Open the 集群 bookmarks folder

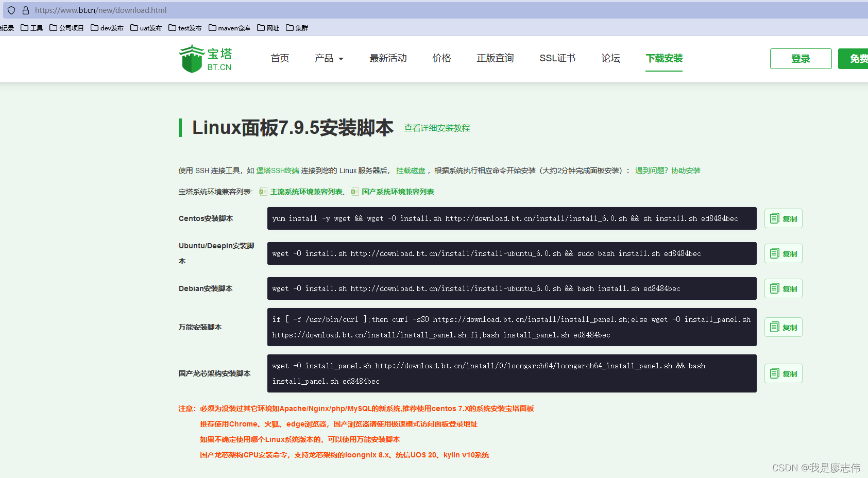[x=297, y=28]
